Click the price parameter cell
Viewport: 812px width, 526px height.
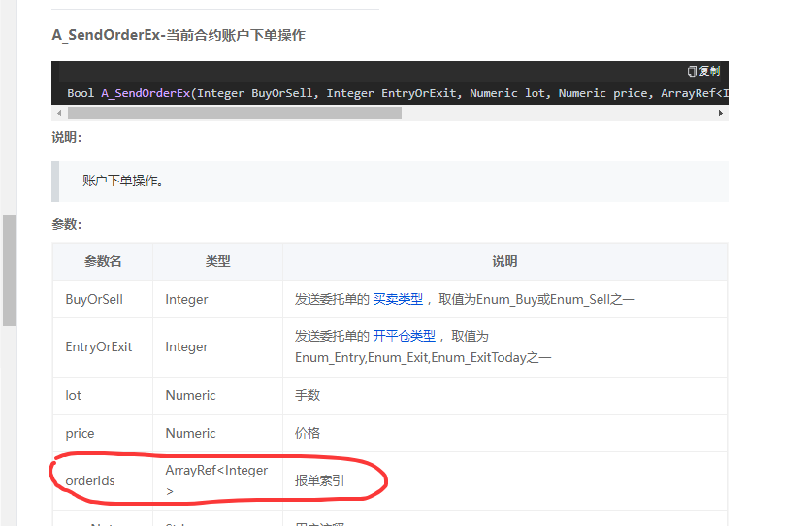coord(103,433)
